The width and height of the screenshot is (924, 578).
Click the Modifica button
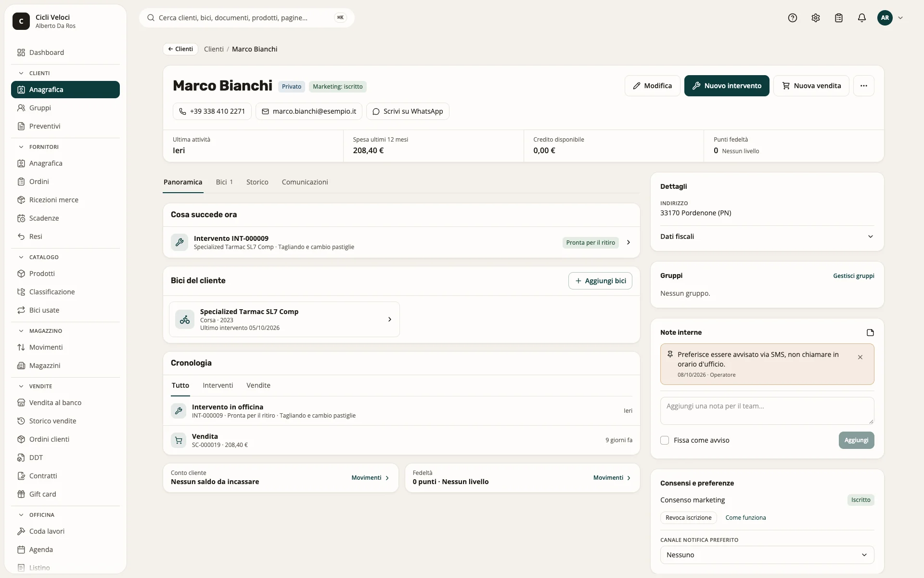pyautogui.click(x=653, y=86)
